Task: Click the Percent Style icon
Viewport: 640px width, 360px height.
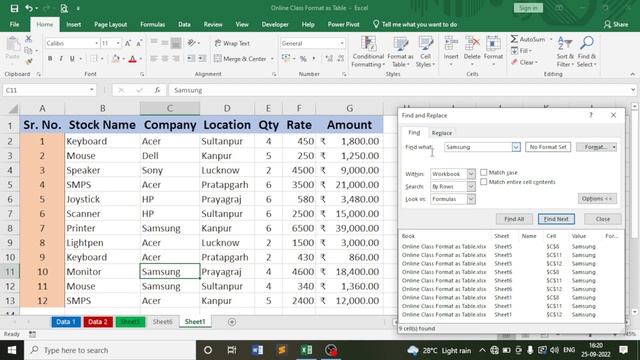Action: pyautogui.click(x=303, y=59)
